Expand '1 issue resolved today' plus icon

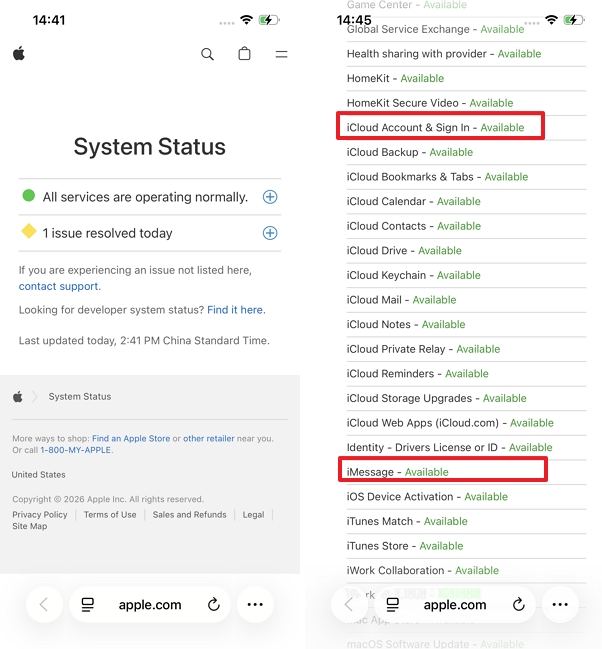click(x=270, y=233)
